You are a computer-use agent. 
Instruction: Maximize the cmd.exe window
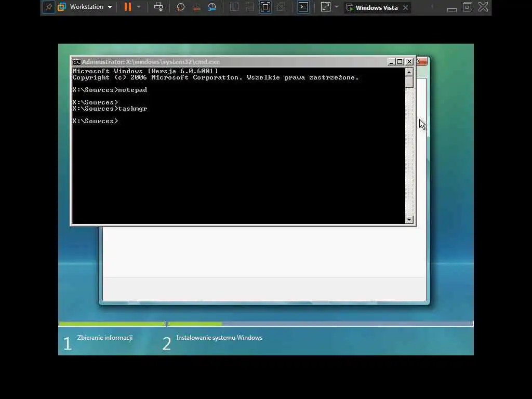pos(400,62)
